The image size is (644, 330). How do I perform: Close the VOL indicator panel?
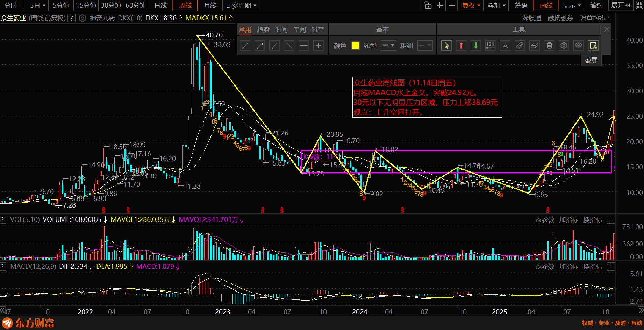pyautogui.click(x=611, y=220)
